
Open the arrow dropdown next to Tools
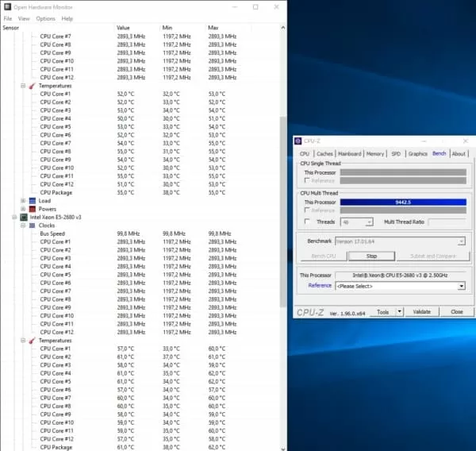point(400,312)
